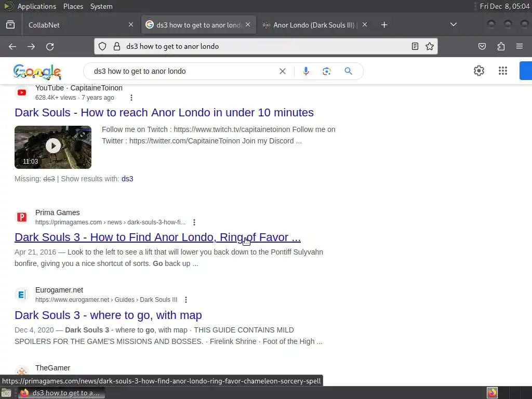Open Firefox hamburger application menu
The image size is (532, 399).
[520, 46]
